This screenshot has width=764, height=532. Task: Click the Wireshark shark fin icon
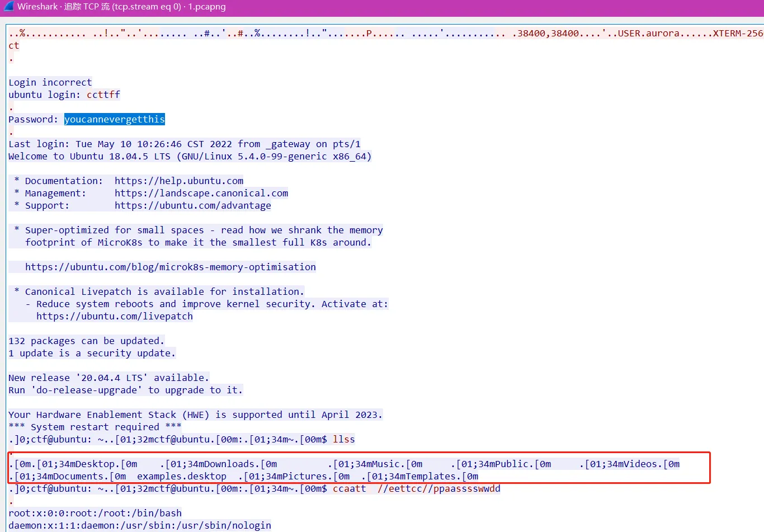8,7
